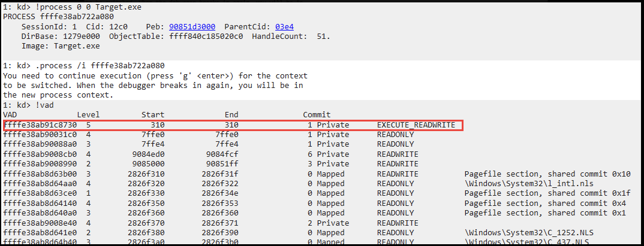The height and width of the screenshot is (246, 644).
Task: Open the ParentCid 03e4 link
Action: point(284,27)
